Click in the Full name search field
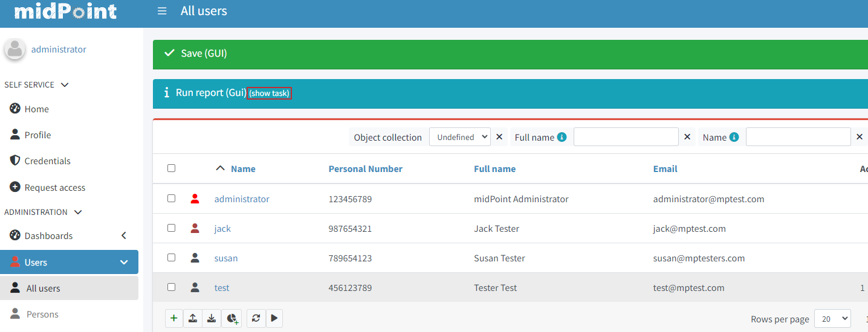The image size is (868, 332). (x=626, y=137)
